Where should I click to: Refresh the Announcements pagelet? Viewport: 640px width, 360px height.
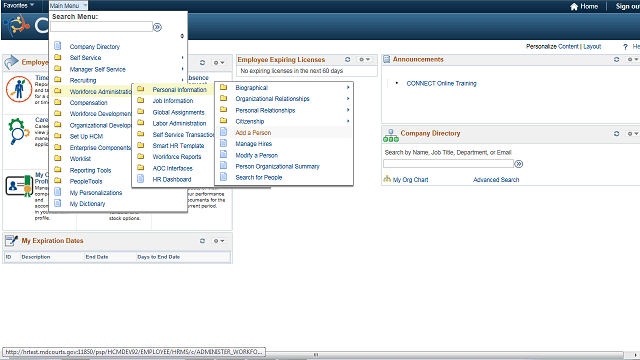(616, 60)
